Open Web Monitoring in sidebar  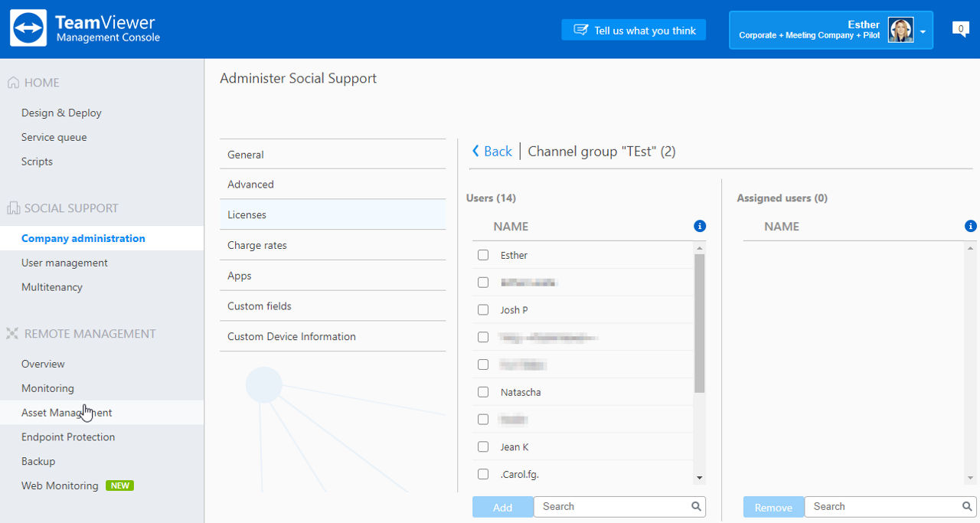point(60,485)
